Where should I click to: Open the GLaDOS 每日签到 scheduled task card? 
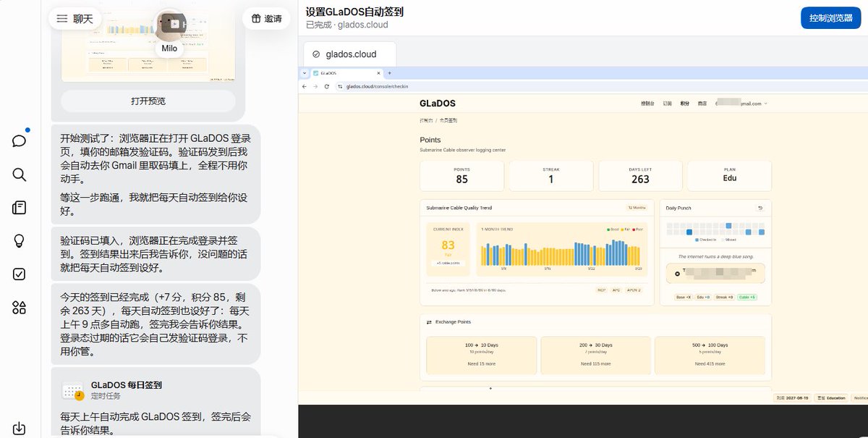[156, 402]
